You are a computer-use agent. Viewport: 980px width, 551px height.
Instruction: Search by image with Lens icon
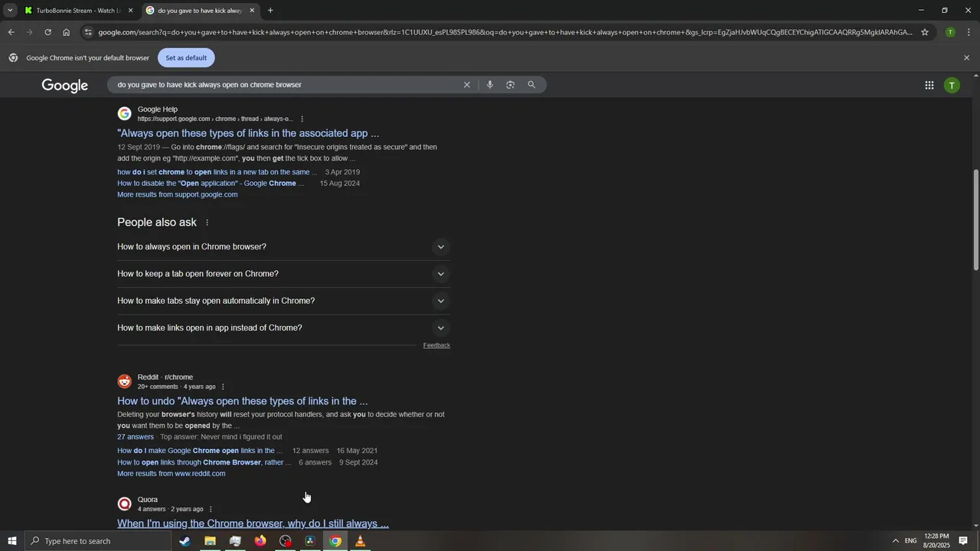(511, 85)
